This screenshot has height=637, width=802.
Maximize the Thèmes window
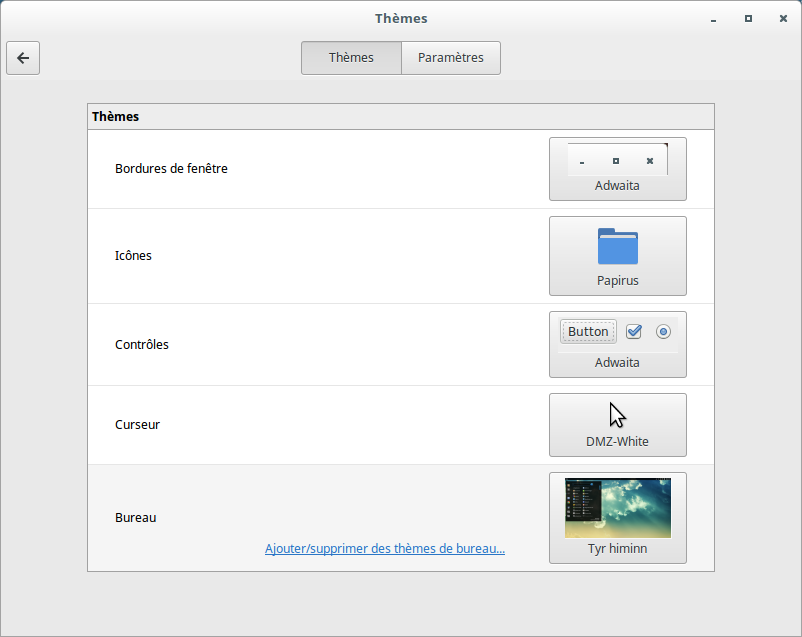(748, 18)
